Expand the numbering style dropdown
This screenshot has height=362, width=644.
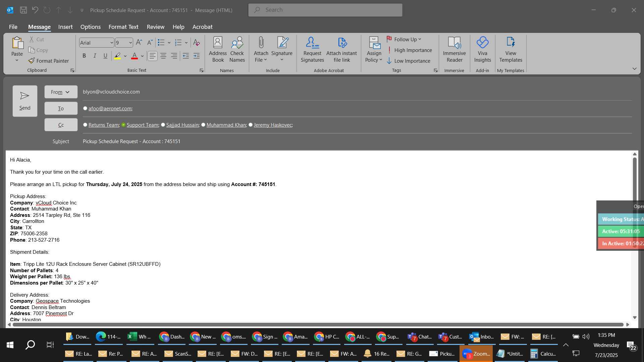click(186, 43)
